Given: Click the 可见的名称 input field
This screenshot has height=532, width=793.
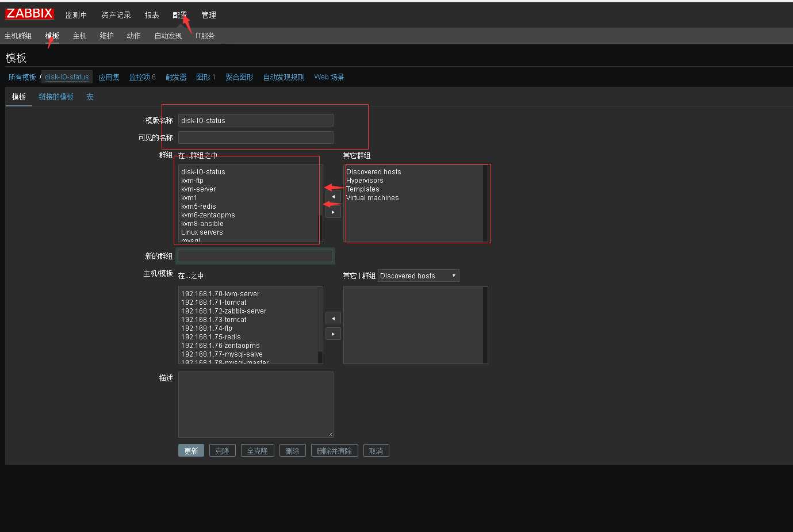Looking at the screenshot, I should click(x=255, y=137).
